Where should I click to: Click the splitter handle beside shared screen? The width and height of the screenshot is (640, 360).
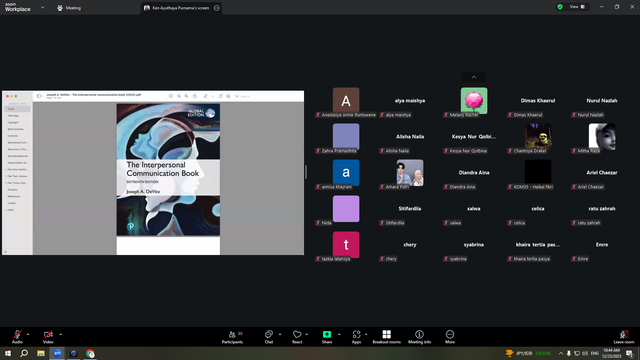tap(306, 172)
